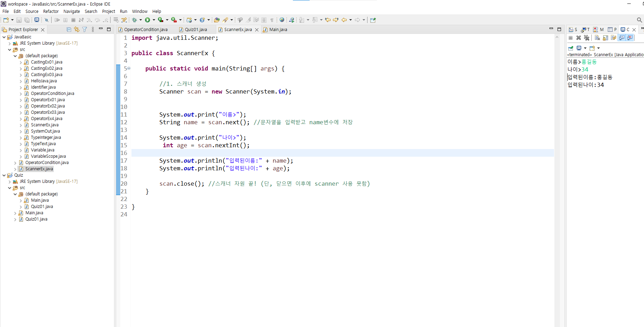644x327 pixels.
Task: Toggle show console on standard error change
Action: (x=630, y=38)
